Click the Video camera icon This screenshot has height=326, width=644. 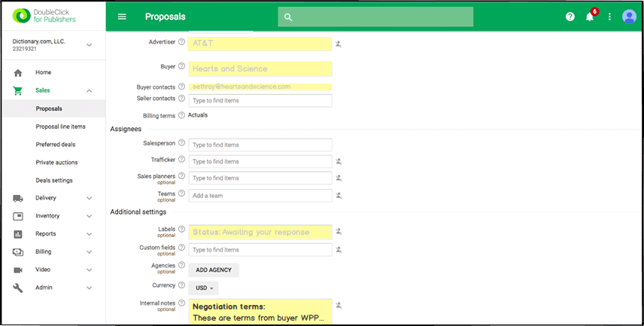pyautogui.click(x=17, y=270)
